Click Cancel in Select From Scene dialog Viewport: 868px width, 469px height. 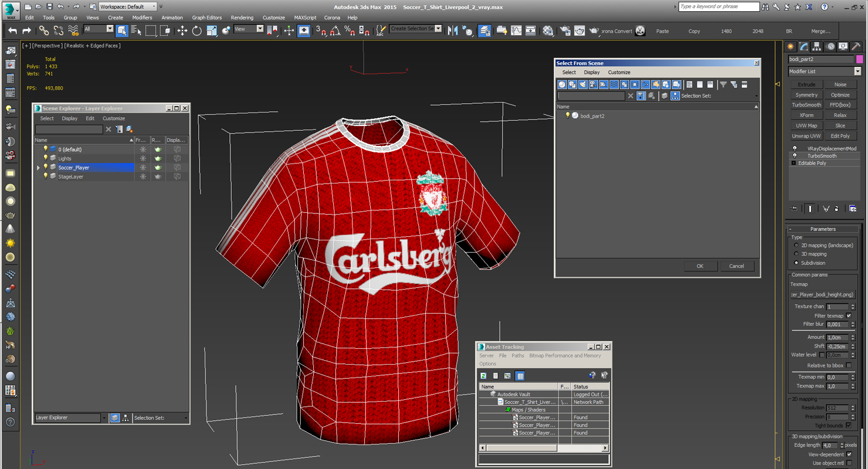737,266
